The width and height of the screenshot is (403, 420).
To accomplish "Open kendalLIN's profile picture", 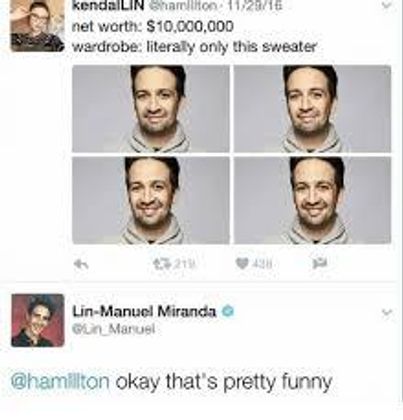I will 37,26.
